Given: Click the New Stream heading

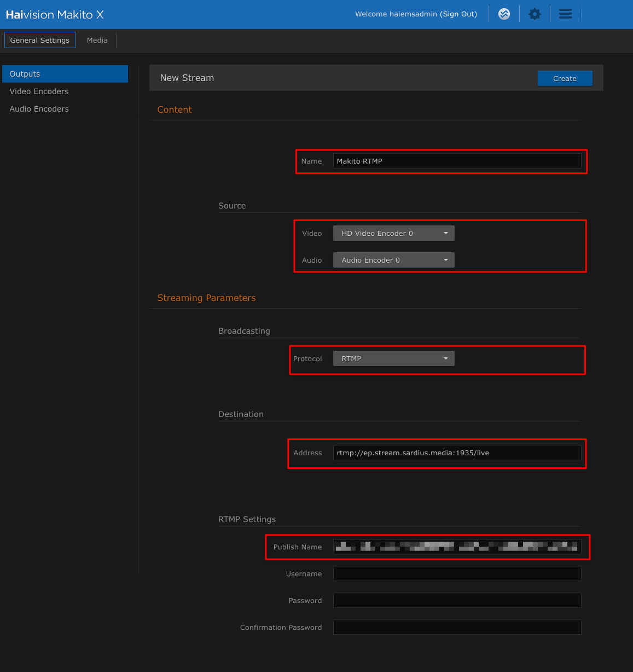Looking at the screenshot, I should coord(187,78).
